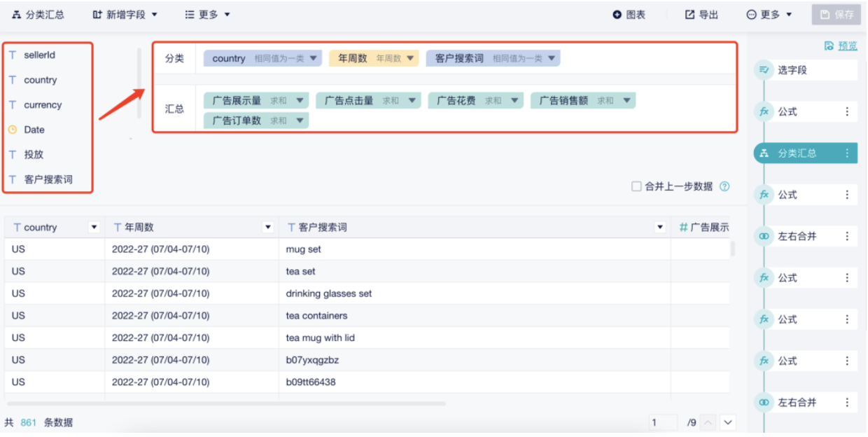Click the page number input field

(x=663, y=422)
